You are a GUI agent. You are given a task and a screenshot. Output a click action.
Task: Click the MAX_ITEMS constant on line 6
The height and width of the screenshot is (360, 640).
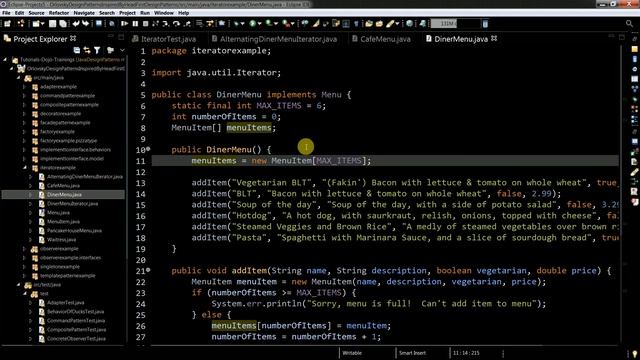(x=279, y=106)
